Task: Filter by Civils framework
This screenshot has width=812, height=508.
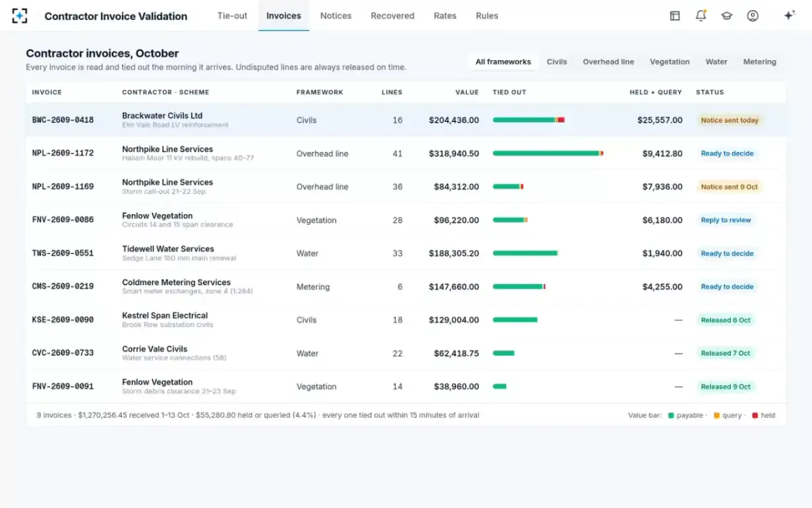Action: pos(557,62)
